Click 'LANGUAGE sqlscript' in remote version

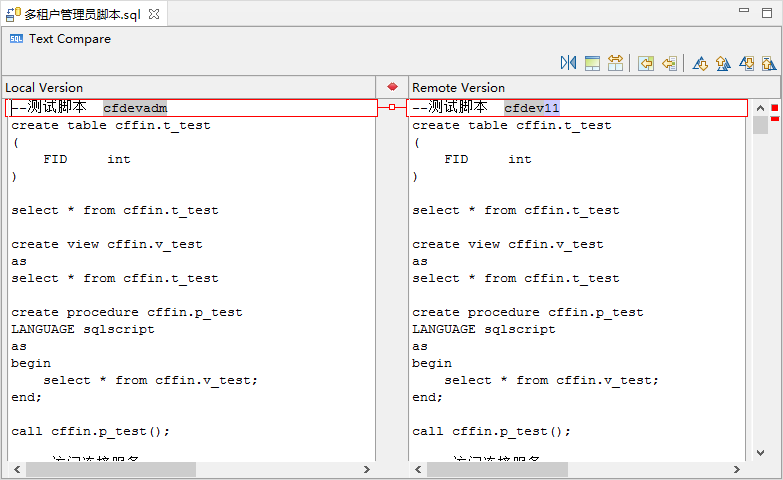click(484, 329)
